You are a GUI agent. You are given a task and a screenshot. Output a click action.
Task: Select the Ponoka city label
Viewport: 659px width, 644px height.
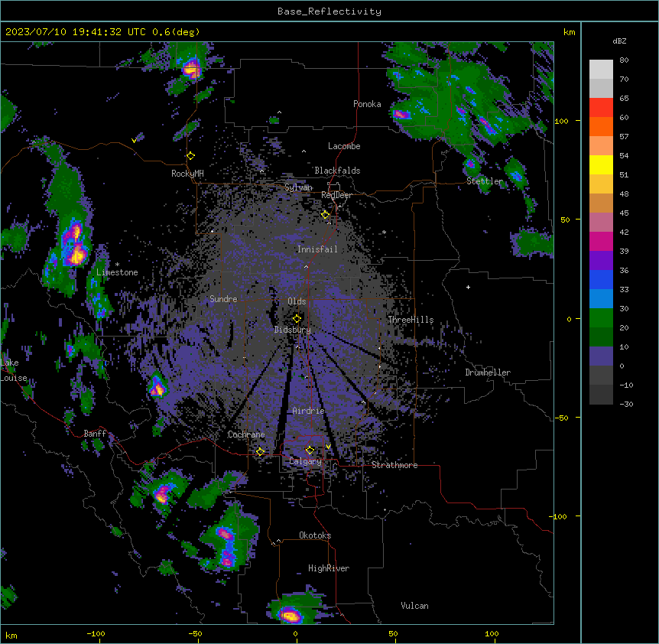click(367, 104)
